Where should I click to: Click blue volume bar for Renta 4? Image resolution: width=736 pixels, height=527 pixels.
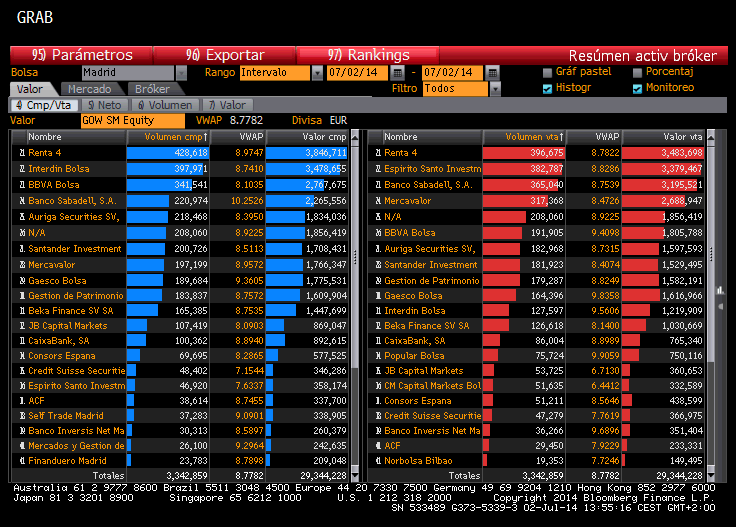168,153
